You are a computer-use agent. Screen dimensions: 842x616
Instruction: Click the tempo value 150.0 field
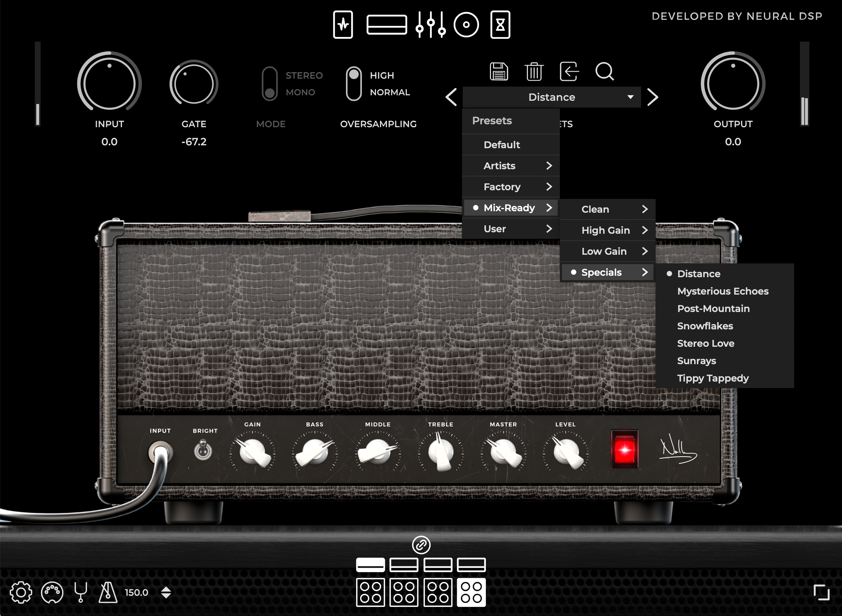click(x=136, y=592)
